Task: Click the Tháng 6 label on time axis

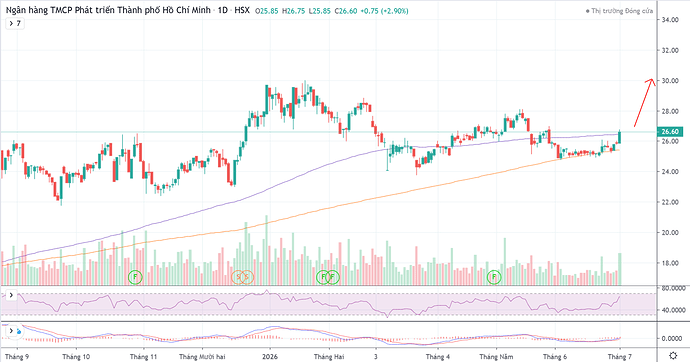Action: coord(555,356)
